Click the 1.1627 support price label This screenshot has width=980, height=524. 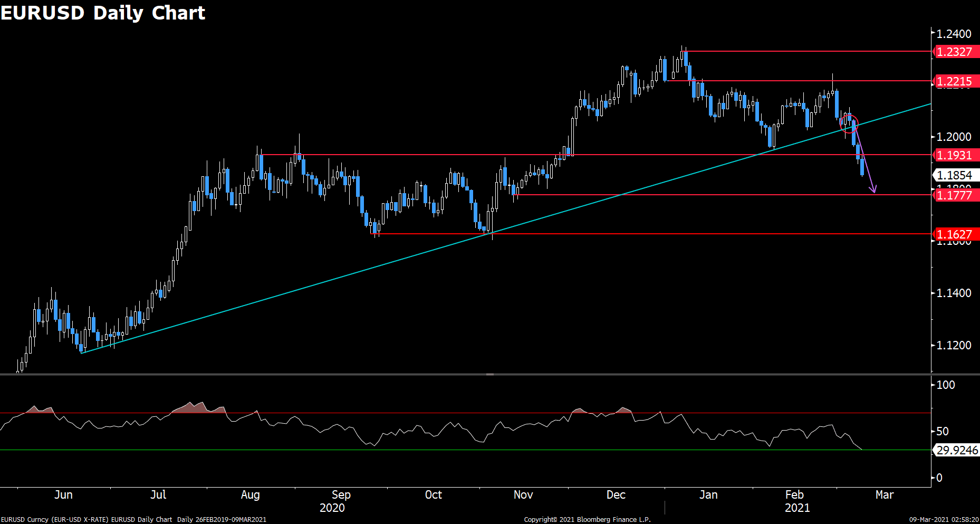coord(956,234)
